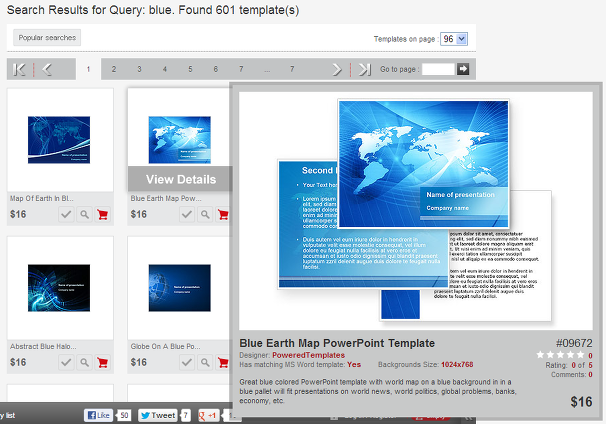Magnifier preview icon for Abstract Blue Halo...

84,363
